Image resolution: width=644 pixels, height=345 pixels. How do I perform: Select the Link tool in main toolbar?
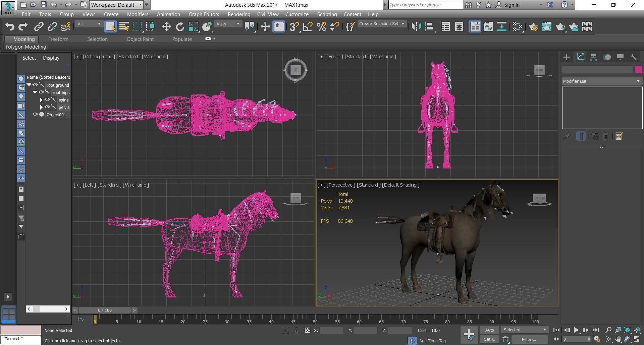pyautogui.click(x=39, y=26)
